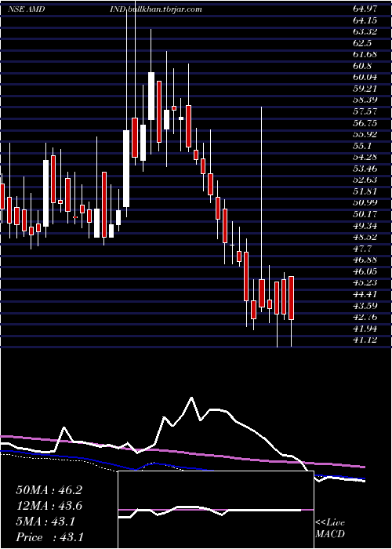Click the Price : 43.1 readout
The width and height of the screenshot is (392, 549).
pyautogui.click(x=49, y=536)
